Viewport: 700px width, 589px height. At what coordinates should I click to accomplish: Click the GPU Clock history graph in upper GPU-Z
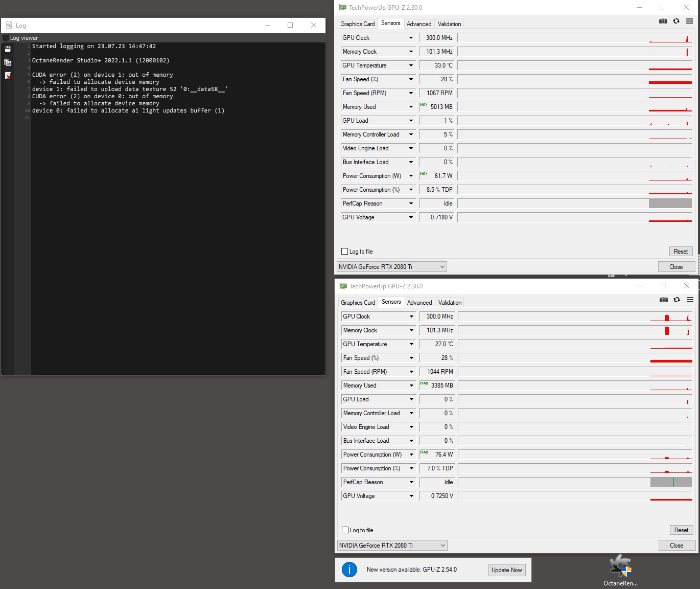[x=575, y=38]
